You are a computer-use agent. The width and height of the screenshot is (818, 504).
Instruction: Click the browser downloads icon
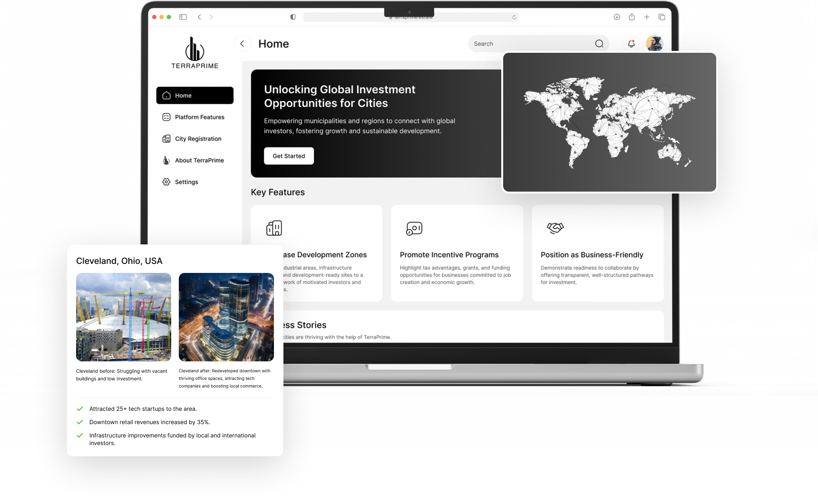point(617,17)
